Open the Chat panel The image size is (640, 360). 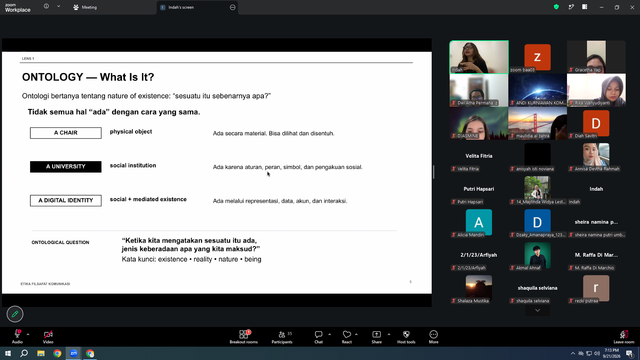tap(318, 337)
